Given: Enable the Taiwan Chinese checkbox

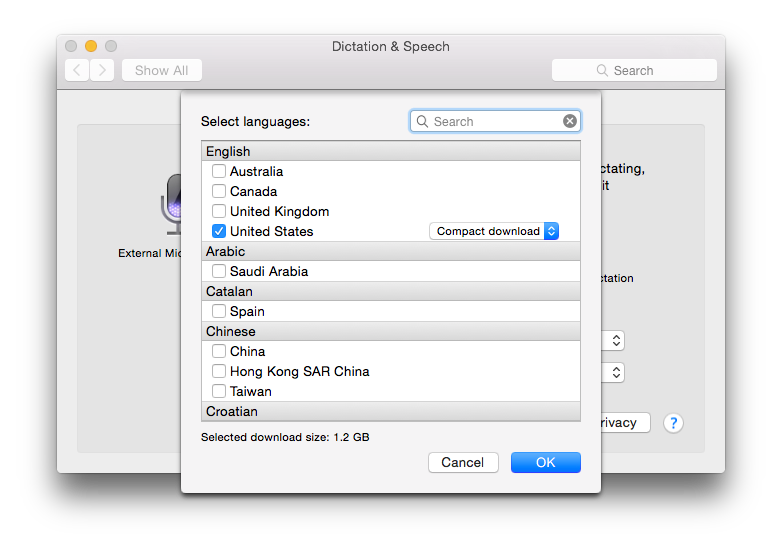Looking at the screenshot, I should [x=219, y=391].
